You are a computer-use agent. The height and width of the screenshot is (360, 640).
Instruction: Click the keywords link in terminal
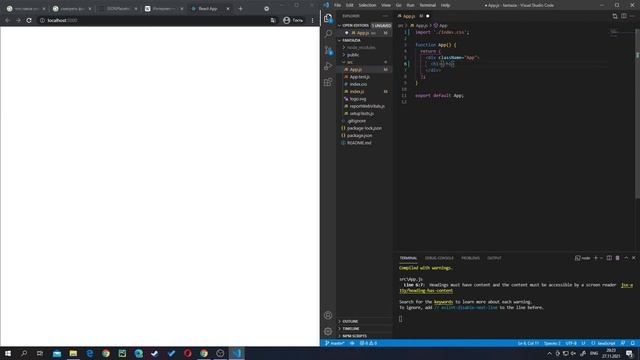click(443, 302)
